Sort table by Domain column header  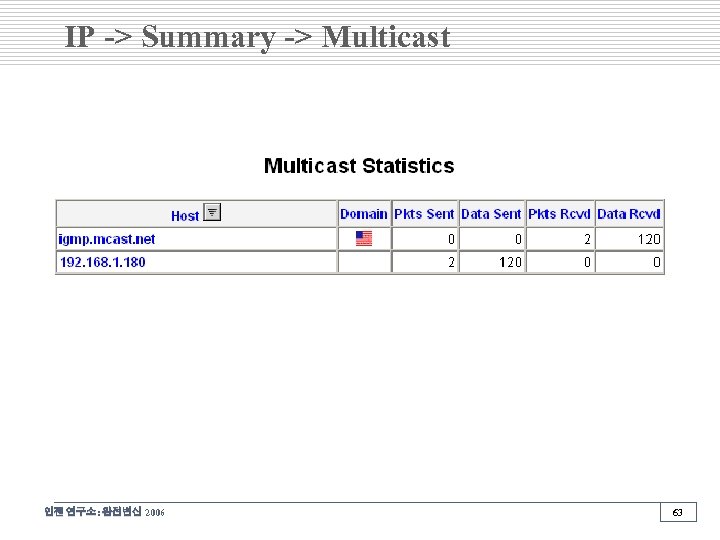pos(364,214)
